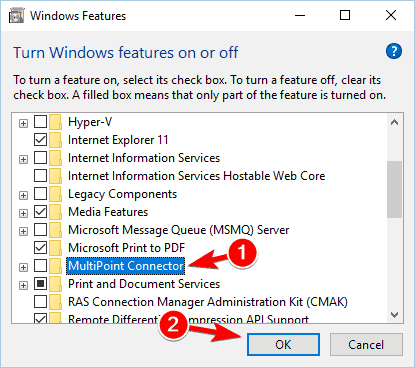This screenshot has width=415, height=368.
Task: Expand the Print and Document Services node
Action: 23,286
